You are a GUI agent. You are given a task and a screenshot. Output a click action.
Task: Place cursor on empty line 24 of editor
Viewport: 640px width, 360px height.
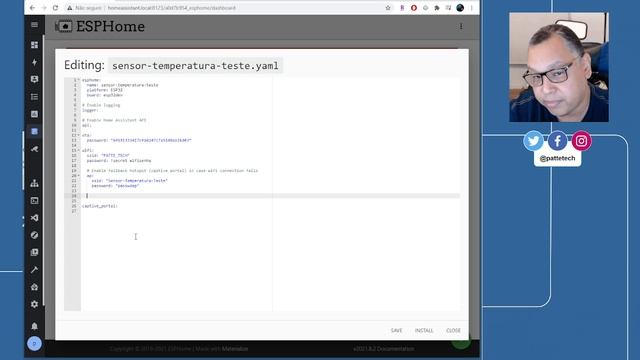pos(270,196)
